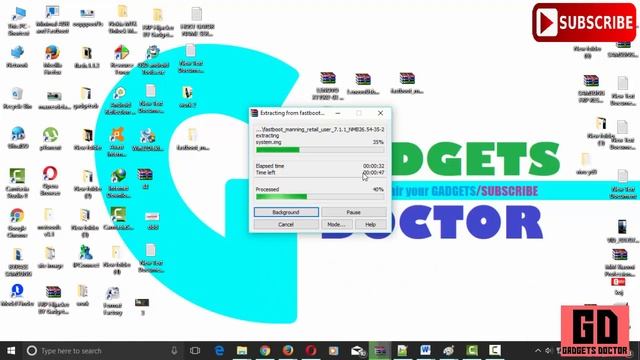Click the Background button in the extraction dialog
Viewport: 640px width, 360px height.
coord(286,212)
